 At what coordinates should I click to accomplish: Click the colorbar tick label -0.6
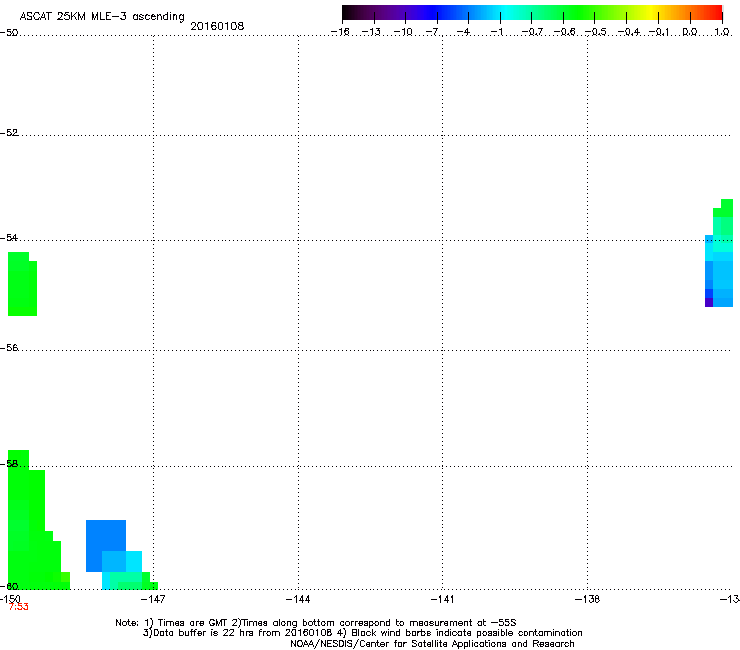point(564,32)
